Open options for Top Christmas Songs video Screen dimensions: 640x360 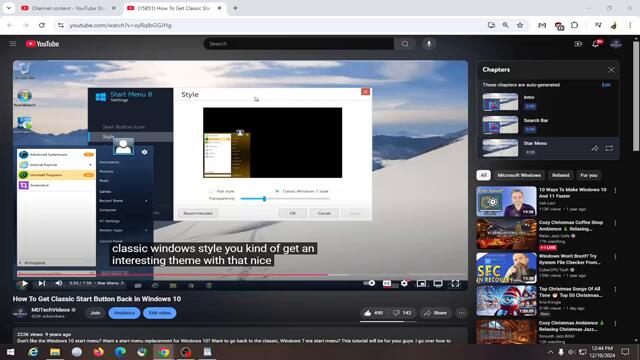point(615,289)
